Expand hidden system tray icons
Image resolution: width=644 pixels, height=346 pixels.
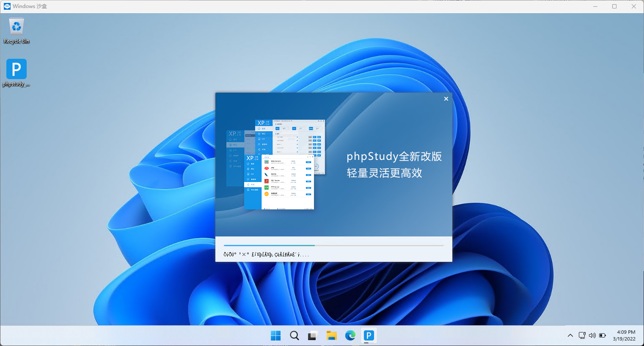570,335
